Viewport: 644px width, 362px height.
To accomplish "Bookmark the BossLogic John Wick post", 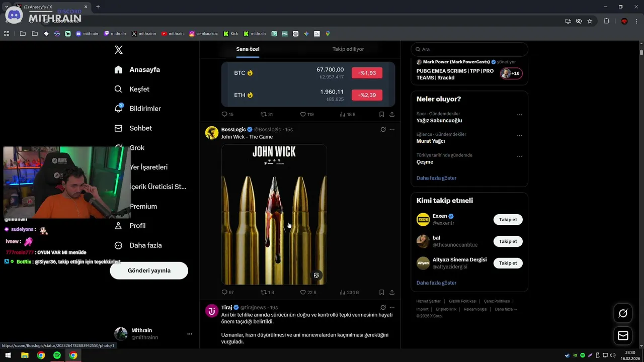I will point(382,292).
